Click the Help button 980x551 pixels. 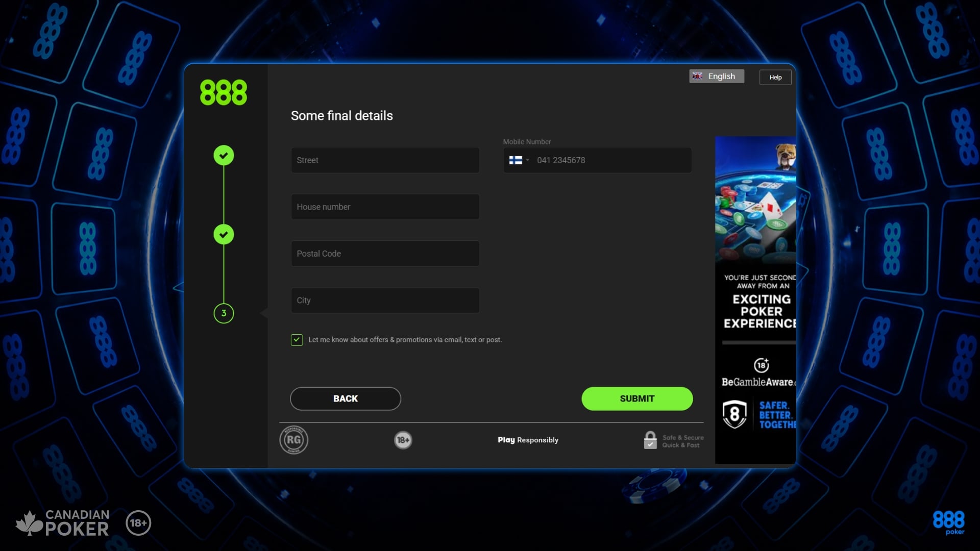pos(775,77)
